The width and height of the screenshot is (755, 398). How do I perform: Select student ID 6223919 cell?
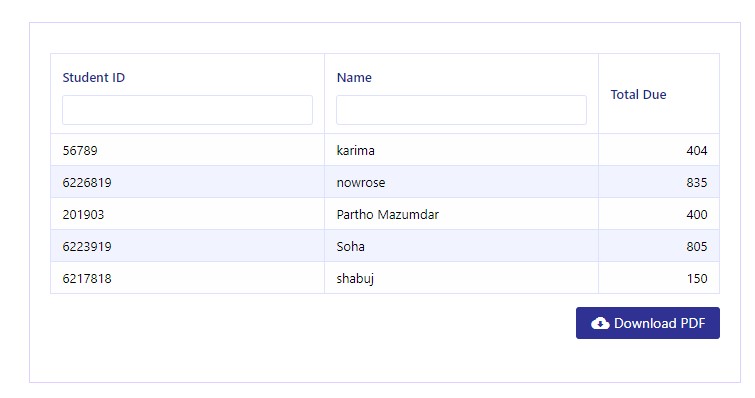[x=187, y=246]
